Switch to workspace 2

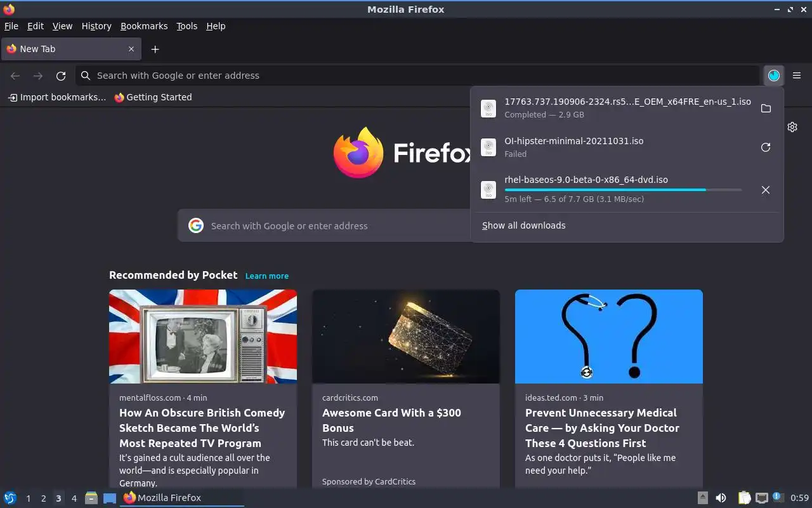[43, 498]
